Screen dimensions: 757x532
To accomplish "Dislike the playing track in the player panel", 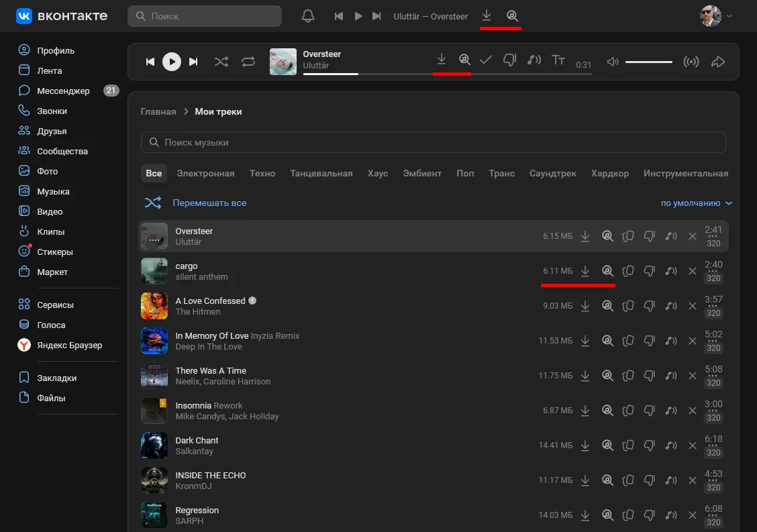I will click(510, 60).
